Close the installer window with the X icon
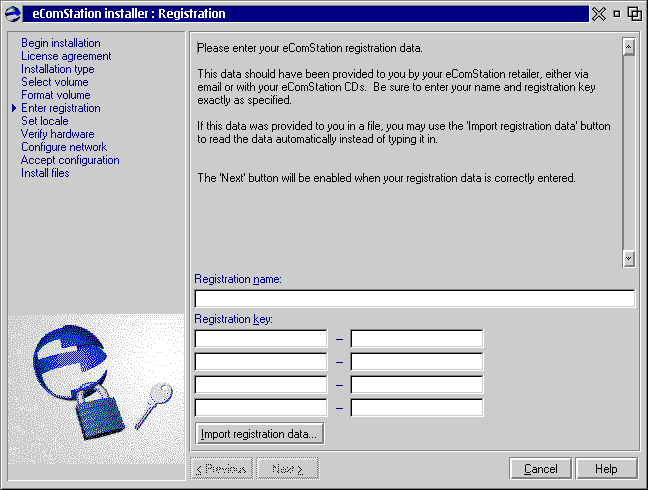 (599, 14)
